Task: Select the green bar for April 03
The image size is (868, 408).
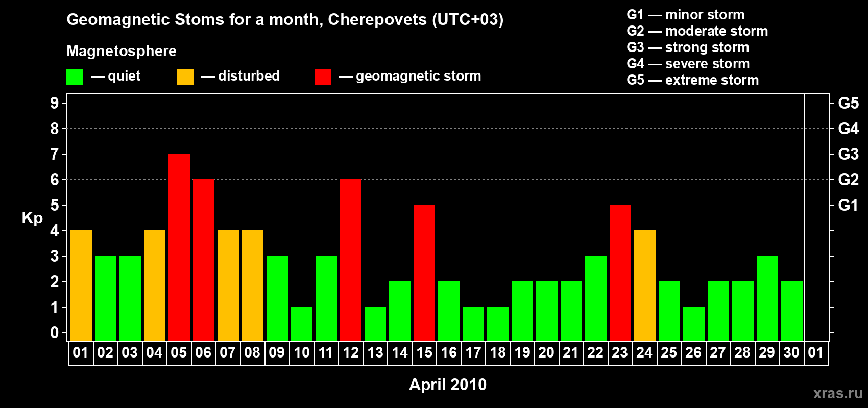Action: click(x=130, y=298)
